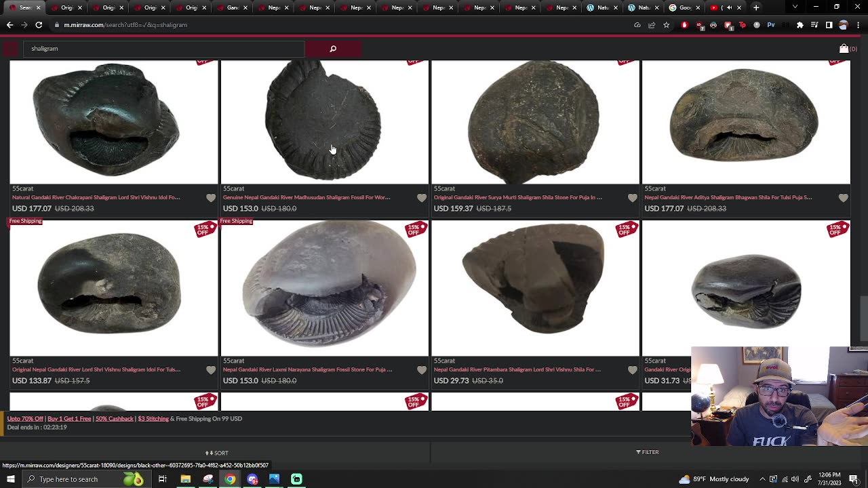This screenshot has height=488, width=868.
Task: Reload the Mirraw search page
Action: [39, 25]
